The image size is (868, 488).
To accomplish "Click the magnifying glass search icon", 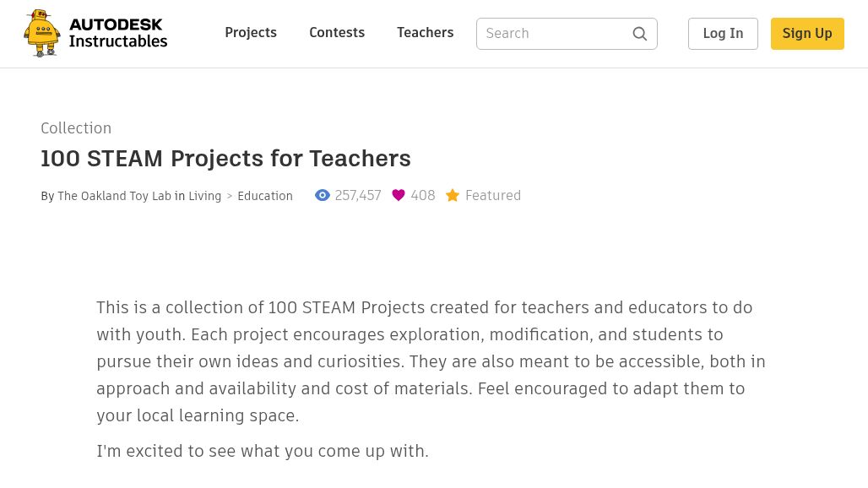I will pos(640,34).
